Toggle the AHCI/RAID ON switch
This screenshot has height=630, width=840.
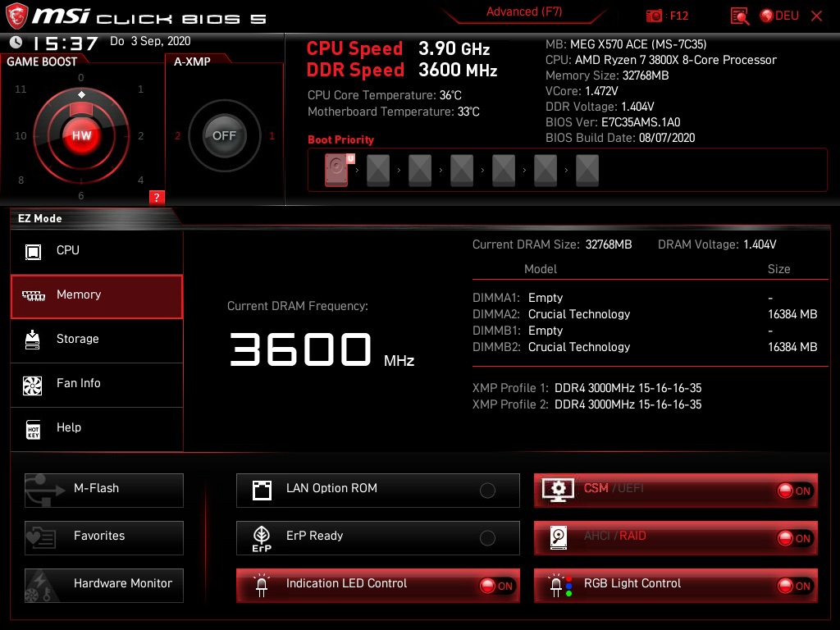click(794, 538)
